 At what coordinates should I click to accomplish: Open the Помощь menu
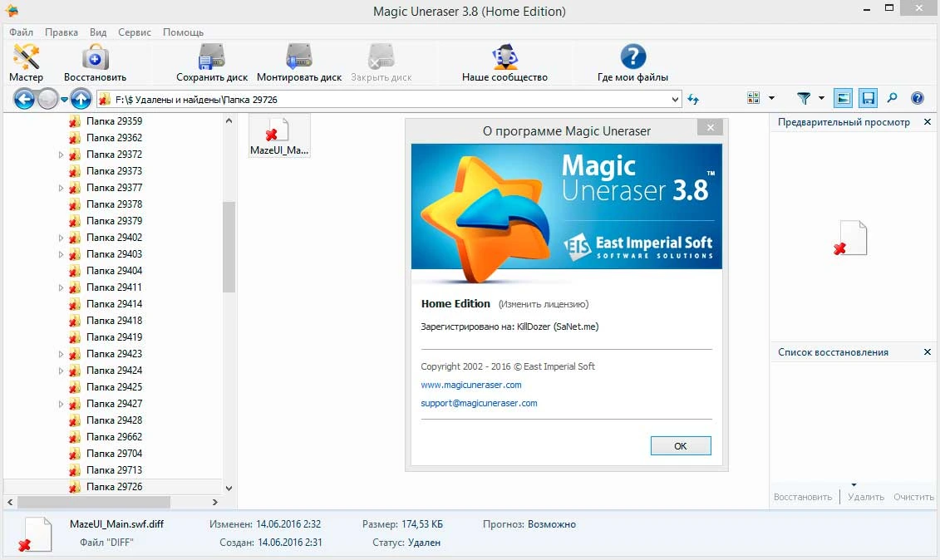coord(184,32)
